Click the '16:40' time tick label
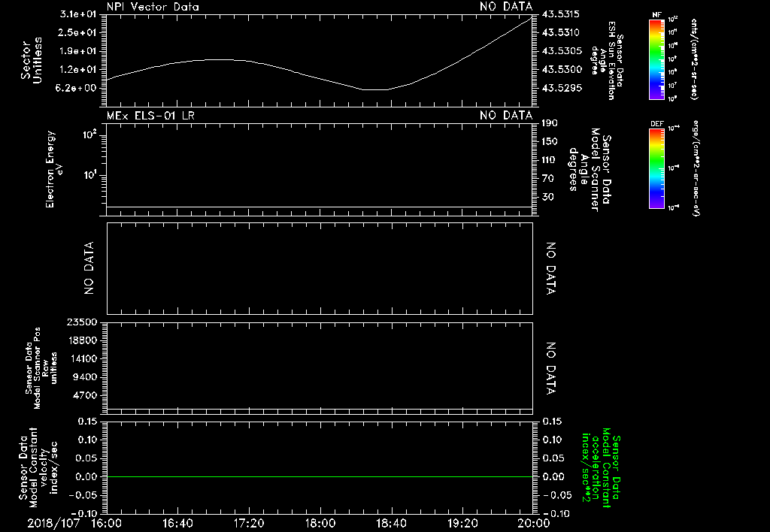The height and width of the screenshot is (532, 770). coord(177,523)
